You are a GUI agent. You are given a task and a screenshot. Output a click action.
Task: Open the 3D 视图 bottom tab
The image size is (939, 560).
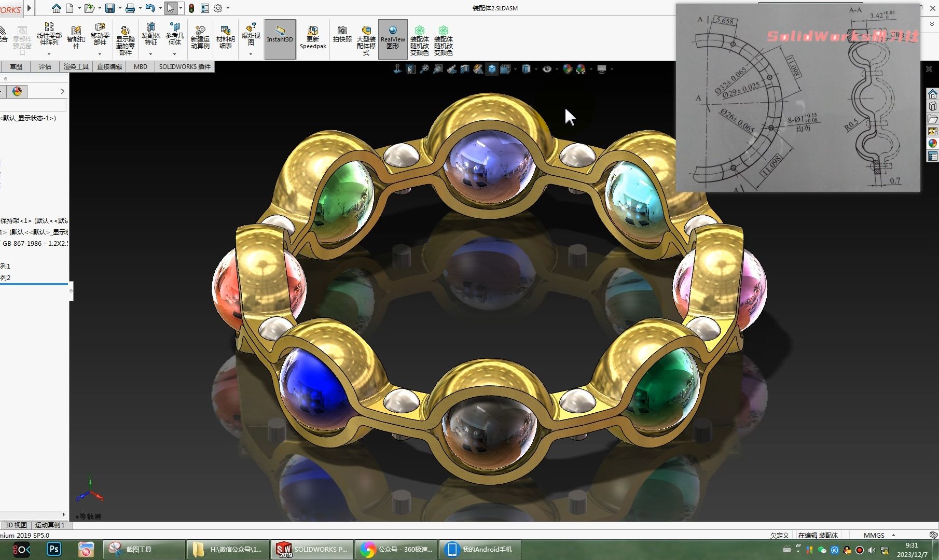(x=16, y=525)
